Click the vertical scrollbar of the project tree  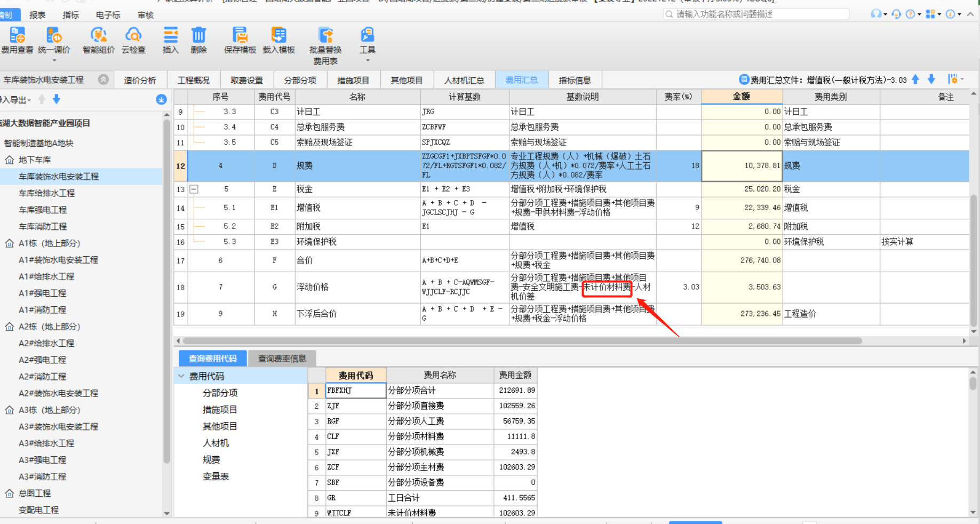click(166, 291)
